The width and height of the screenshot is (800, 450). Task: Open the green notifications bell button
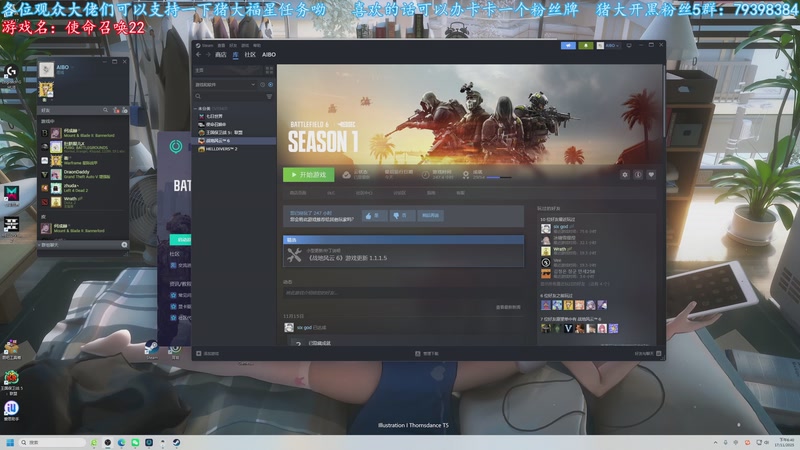(586, 45)
